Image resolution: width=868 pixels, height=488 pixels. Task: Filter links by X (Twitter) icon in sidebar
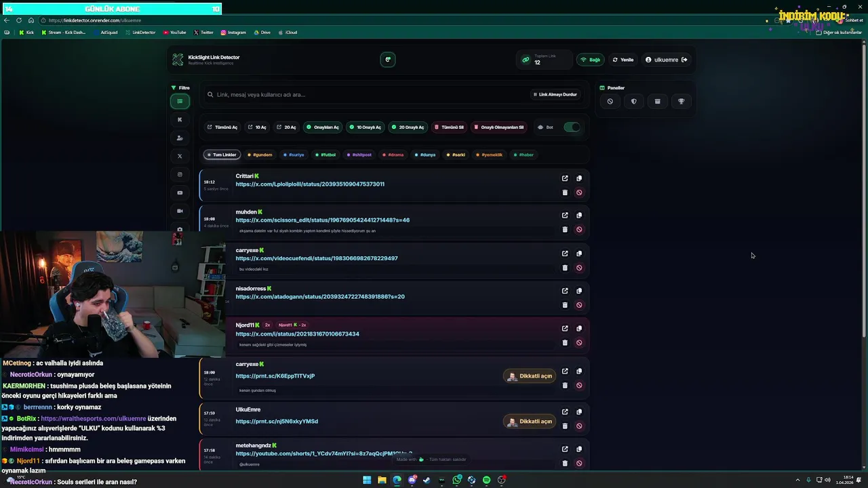point(180,157)
